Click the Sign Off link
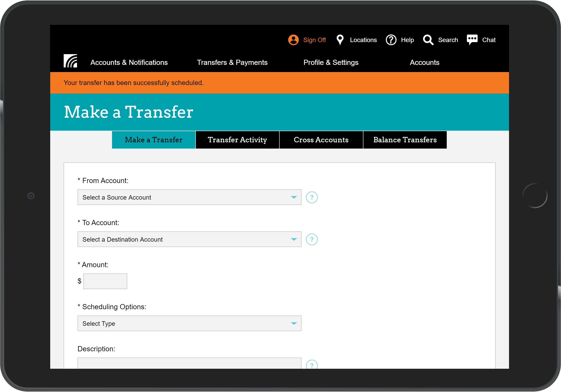The height and width of the screenshot is (392, 561). 315,40
